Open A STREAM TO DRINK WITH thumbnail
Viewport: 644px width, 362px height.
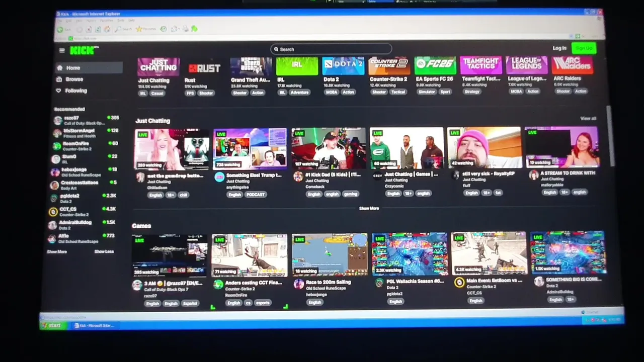pyautogui.click(x=562, y=147)
